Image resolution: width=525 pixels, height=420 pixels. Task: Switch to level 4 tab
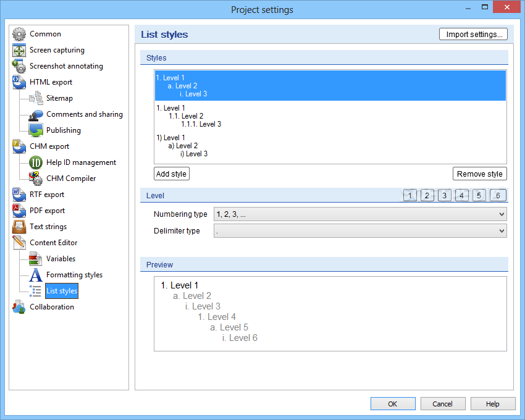[x=462, y=196]
